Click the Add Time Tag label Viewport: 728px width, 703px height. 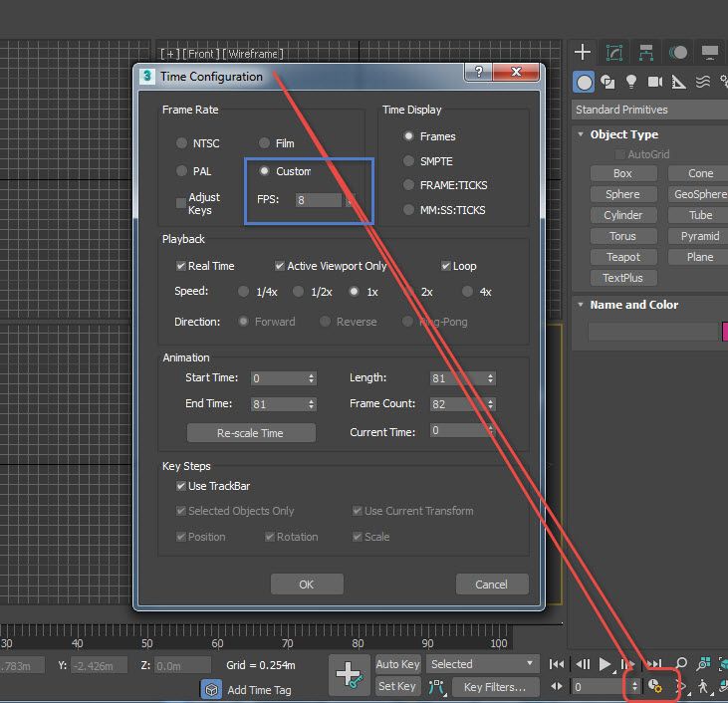(x=259, y=690)
